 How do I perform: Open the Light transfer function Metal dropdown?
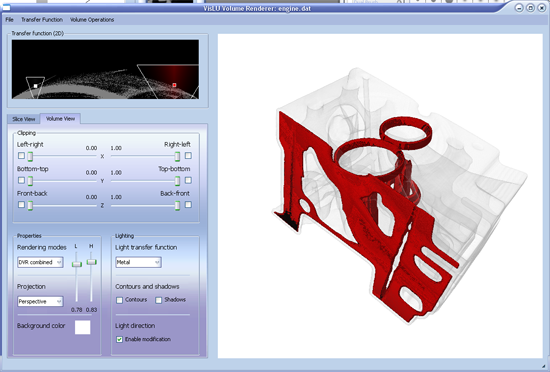[138, 262]
